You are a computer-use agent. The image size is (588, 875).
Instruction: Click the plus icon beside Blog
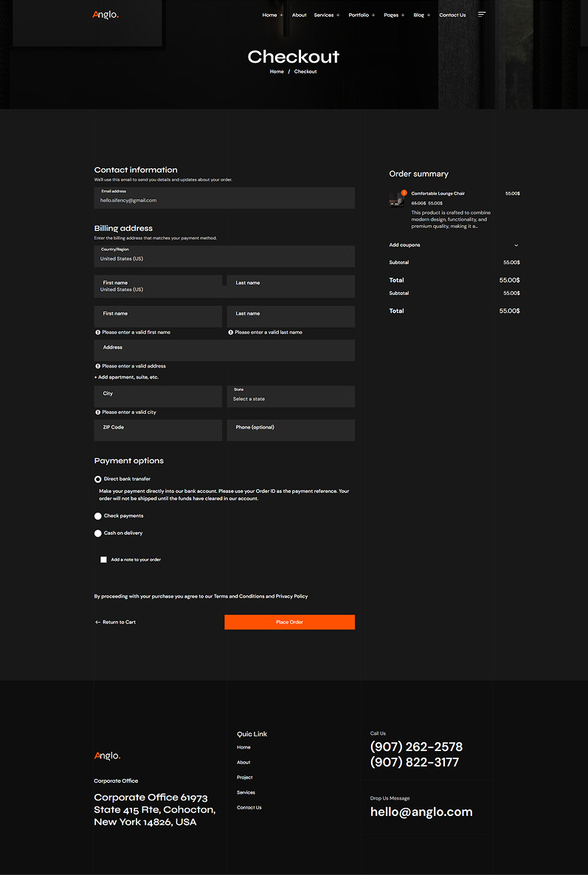click(429, 15)
